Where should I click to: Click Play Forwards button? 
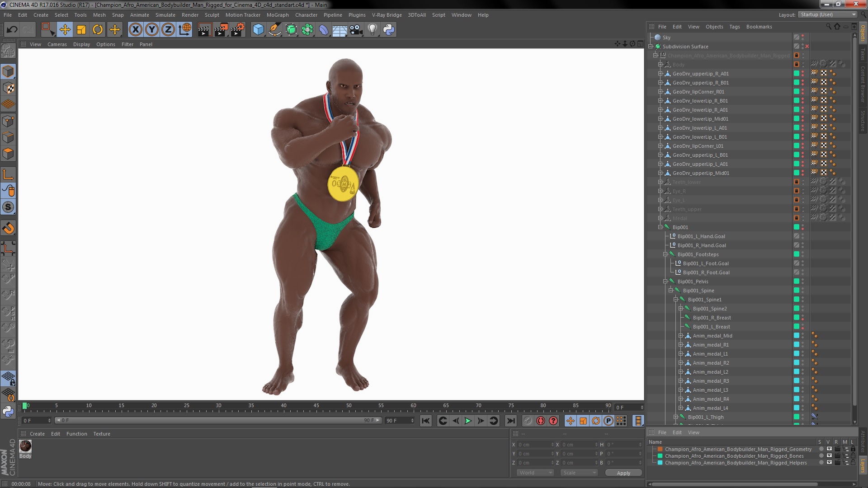(468, 421)
